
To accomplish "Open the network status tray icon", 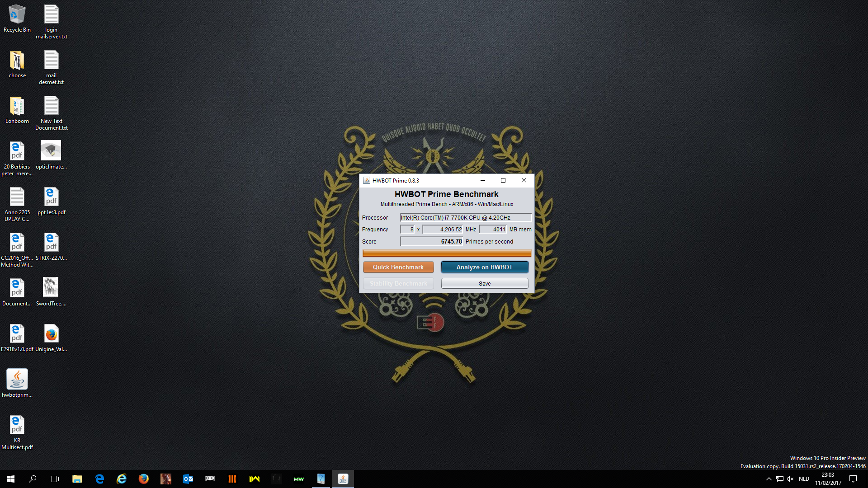I will point(780,479).
